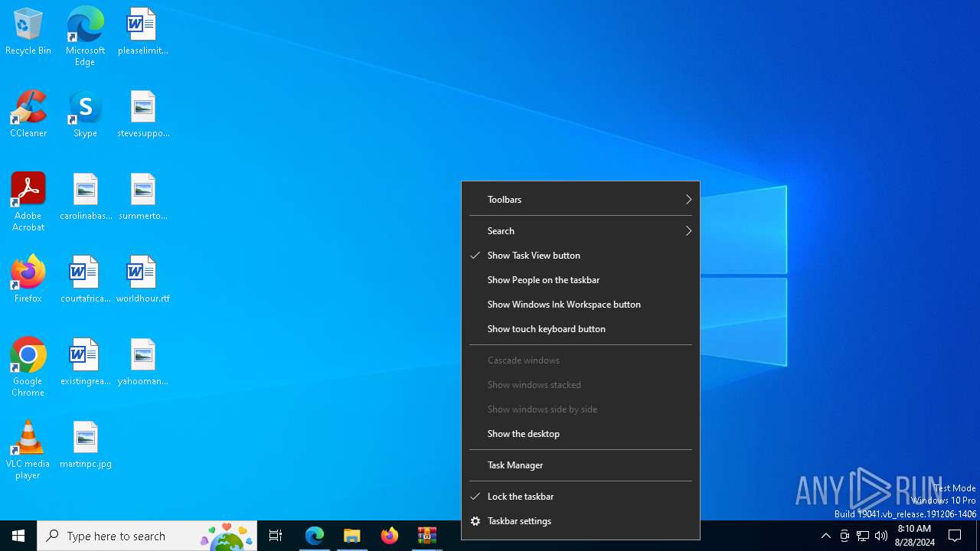The image size is (980, 551).
Task: Select the VLC media player shortcut
Action: pyautogui.click(x=28, y=450)
